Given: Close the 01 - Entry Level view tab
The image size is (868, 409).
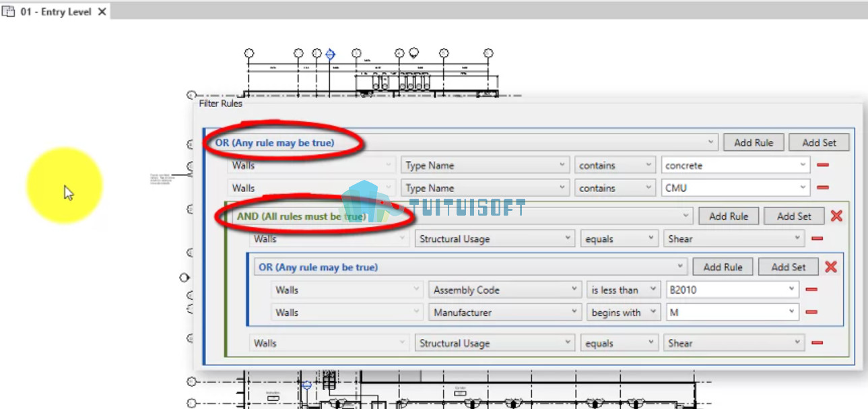Looking at the screenshot, I should pyautogui.click(x=102, y=11).
